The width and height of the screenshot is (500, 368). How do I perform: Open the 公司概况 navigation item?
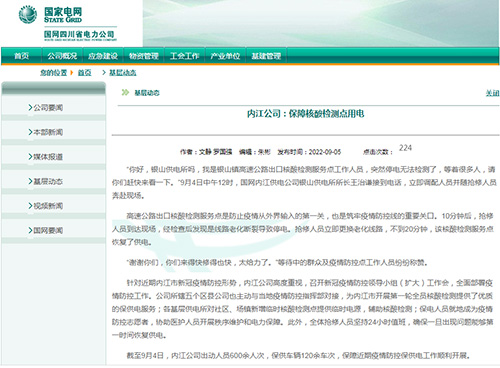coord(62,56)
